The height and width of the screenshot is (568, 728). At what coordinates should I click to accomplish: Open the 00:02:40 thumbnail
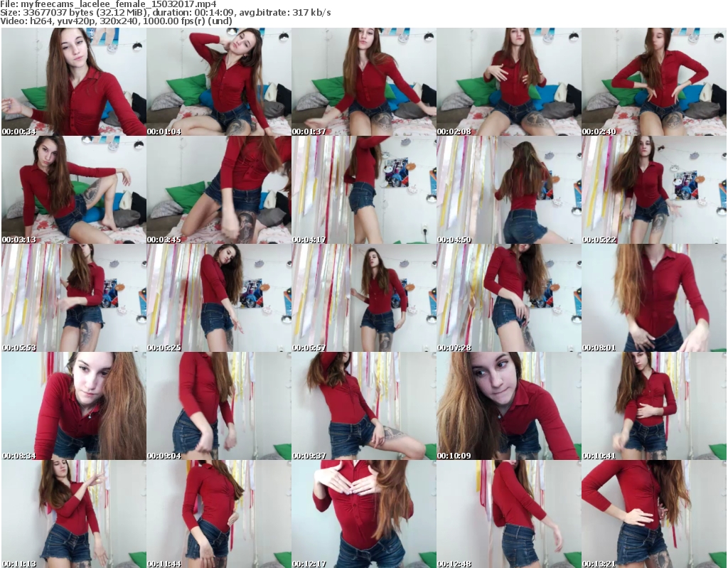(x=654, y=82)
